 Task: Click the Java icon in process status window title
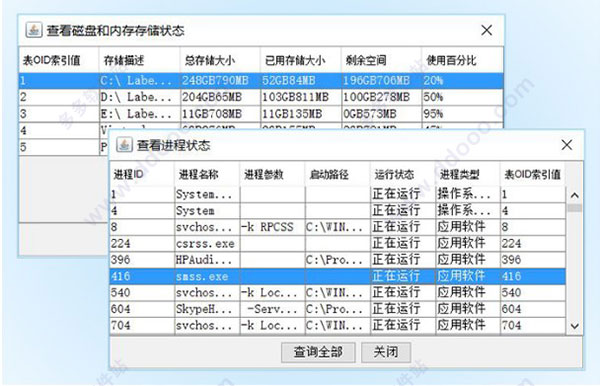point(124,145)
